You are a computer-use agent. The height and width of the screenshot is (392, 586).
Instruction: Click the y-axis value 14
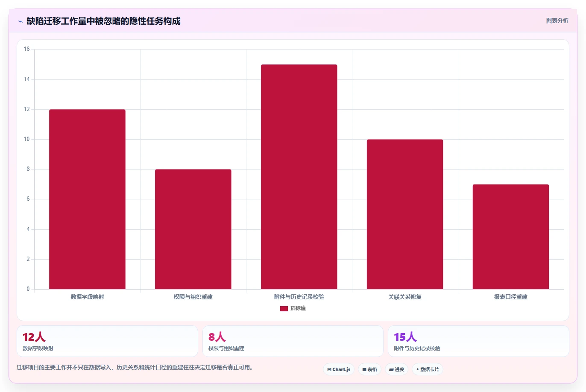click(27, 79)
